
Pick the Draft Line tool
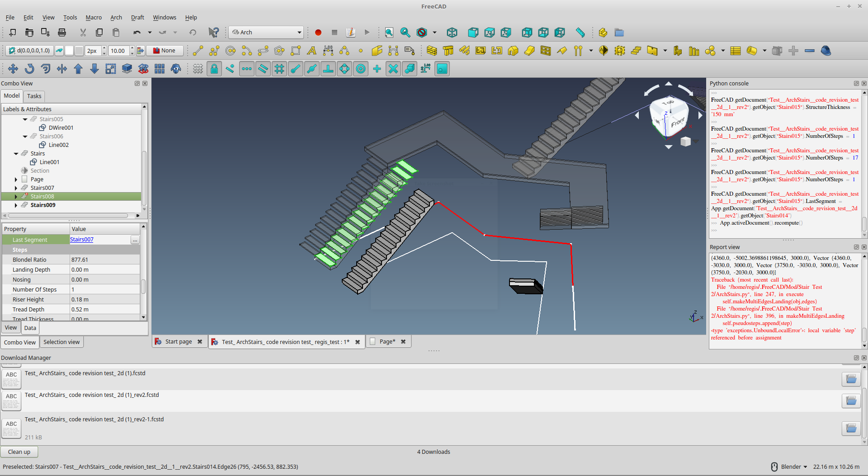198,51
